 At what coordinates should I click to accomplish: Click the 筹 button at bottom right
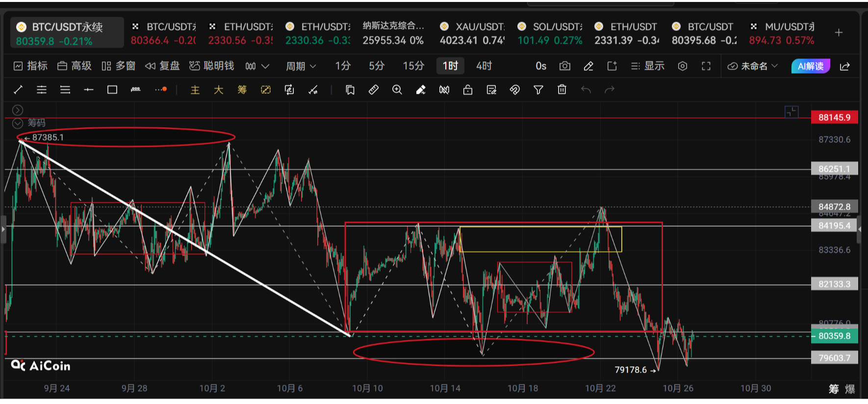(x=834, y=389)
